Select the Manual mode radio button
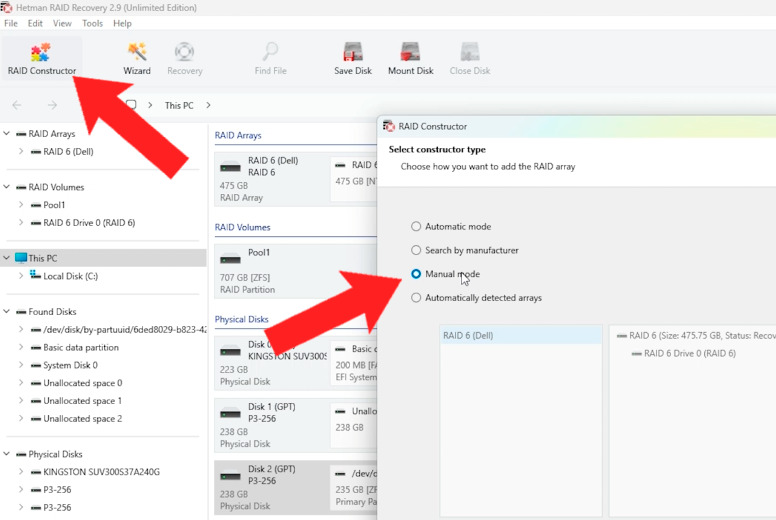Viewport: 776px width, 520px height. pyautogui.click(x=416, y=274)
